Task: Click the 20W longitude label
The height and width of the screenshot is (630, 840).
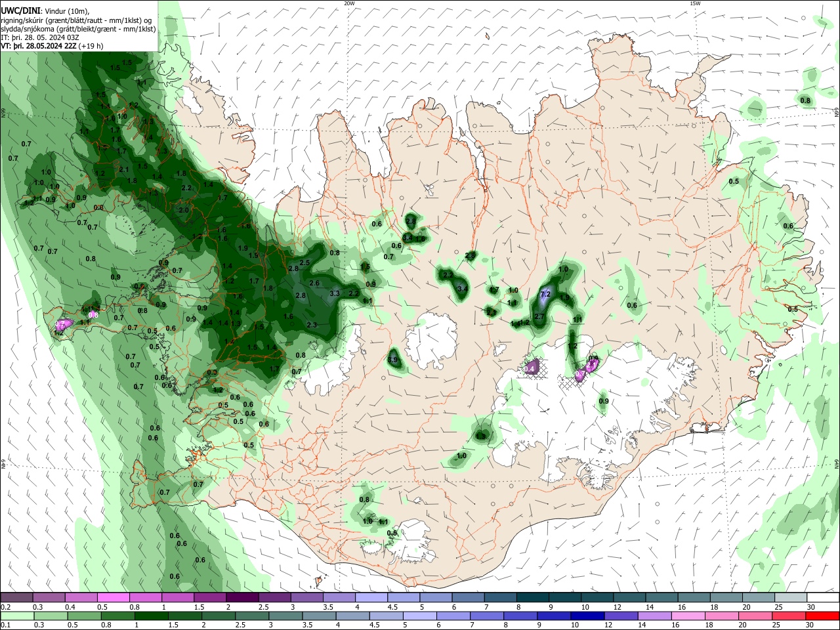Action: click(349, 3)
